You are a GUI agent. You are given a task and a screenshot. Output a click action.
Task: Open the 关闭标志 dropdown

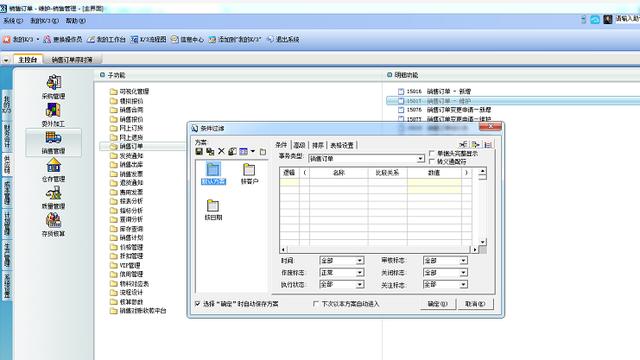(x=463, y=272)
